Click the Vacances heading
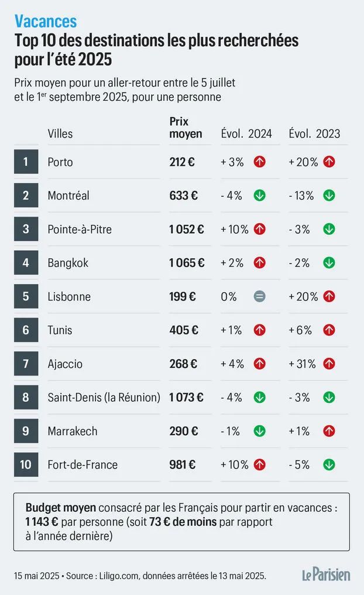Screen dimensions: 364x595 coord(46,21)
